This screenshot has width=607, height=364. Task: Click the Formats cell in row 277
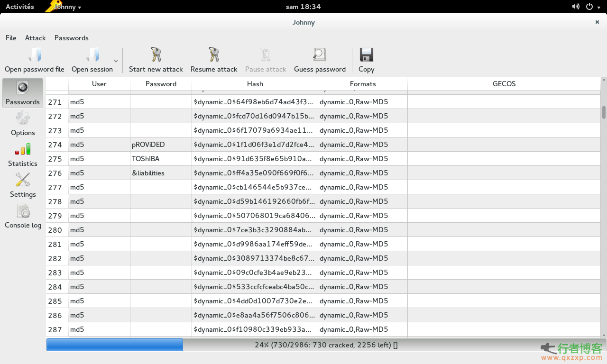coord(363,187)
